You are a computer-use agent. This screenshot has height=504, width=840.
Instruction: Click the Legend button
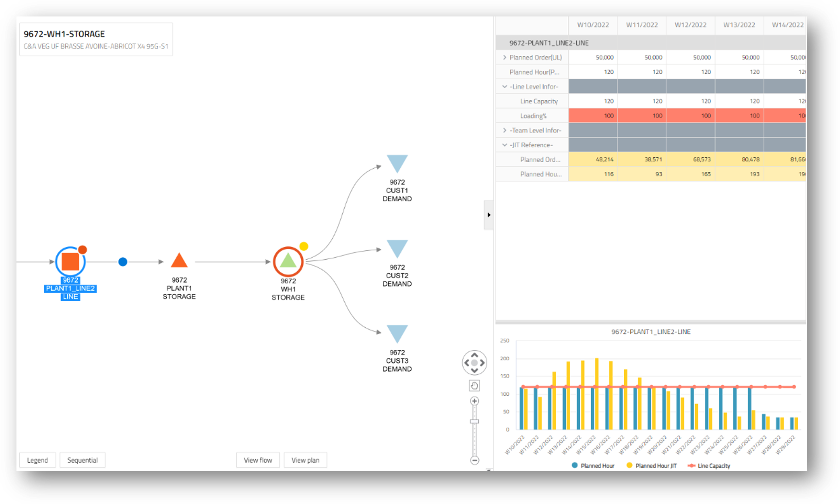pyautogui.click(x=37, y=460)
